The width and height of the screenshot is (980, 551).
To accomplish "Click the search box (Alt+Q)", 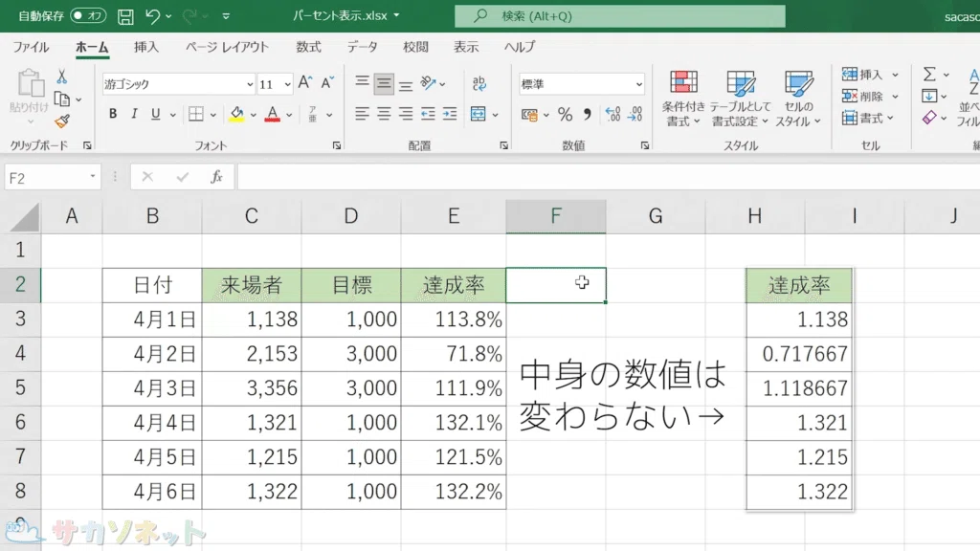I will (620, 16).
